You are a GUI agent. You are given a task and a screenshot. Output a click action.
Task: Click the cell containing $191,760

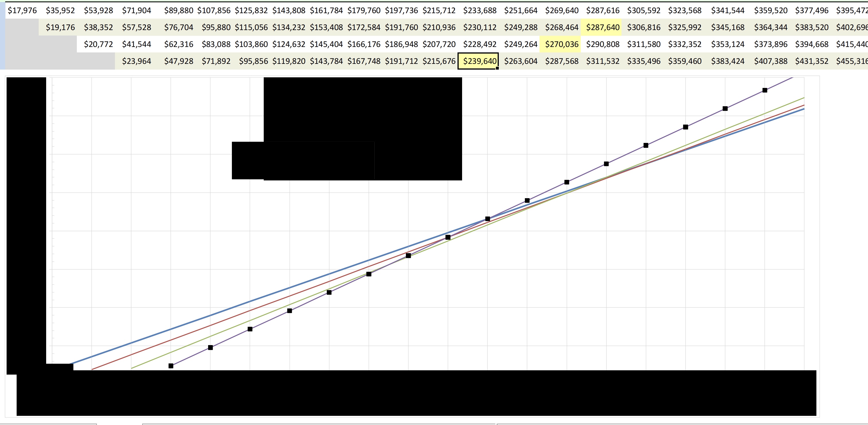click(401, 27)
